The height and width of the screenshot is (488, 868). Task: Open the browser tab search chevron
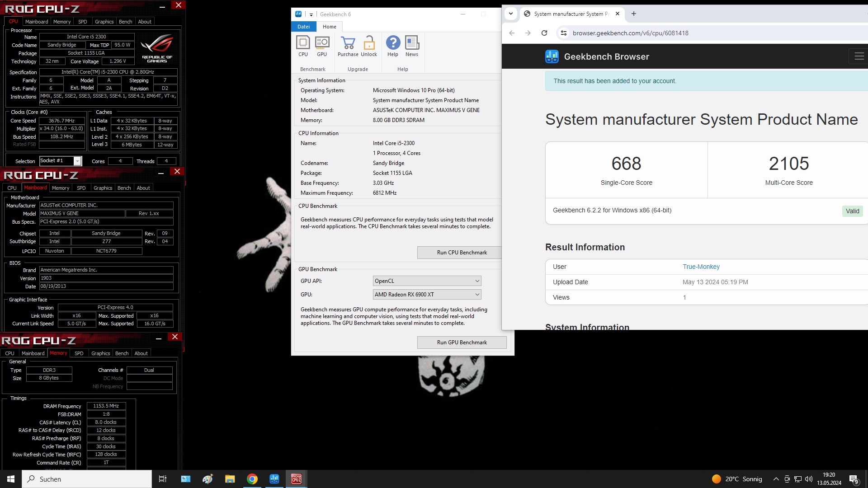click(x=511, y=14)
